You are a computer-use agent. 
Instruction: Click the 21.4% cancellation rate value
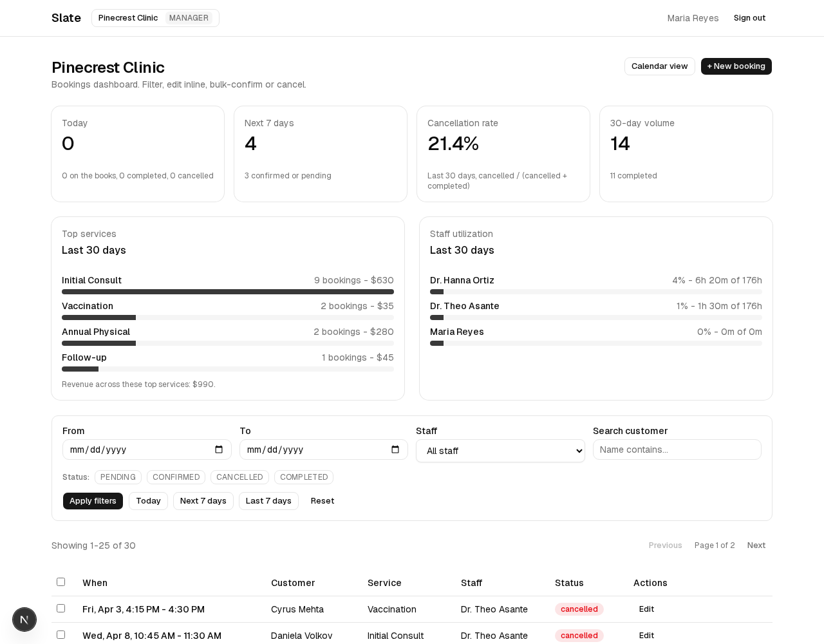tap(453, 144)
